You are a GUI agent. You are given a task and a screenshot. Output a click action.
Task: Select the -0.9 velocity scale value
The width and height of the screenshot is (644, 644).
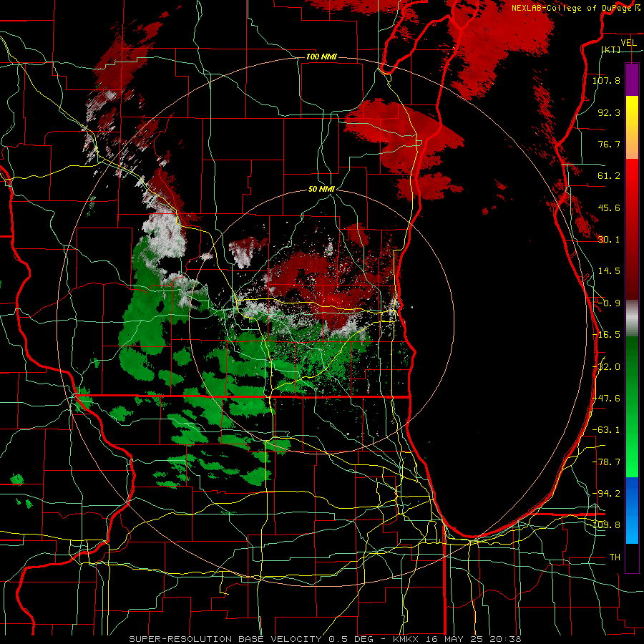pyautogui.click(x=609, y=303)
